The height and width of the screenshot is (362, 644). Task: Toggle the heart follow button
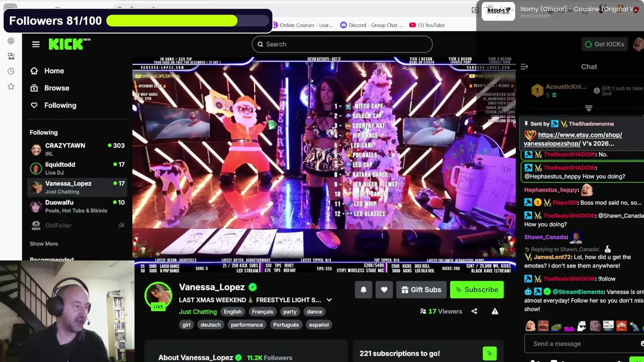pos(384,290)
